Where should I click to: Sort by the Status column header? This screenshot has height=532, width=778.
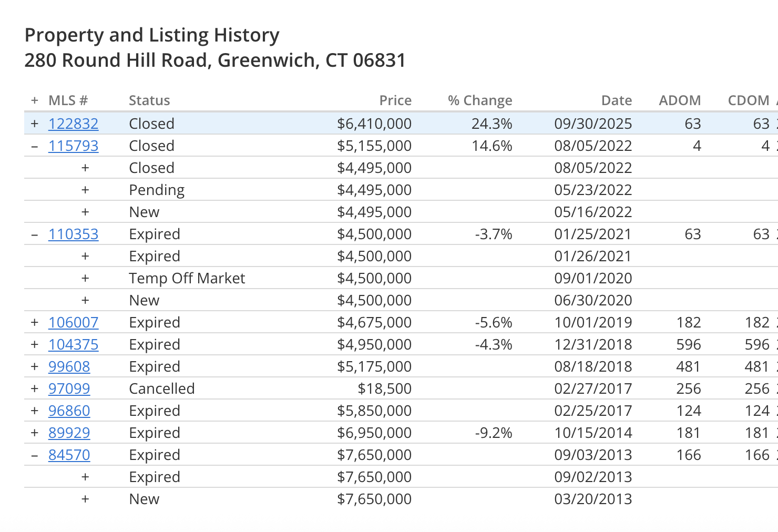click(149, 100)
